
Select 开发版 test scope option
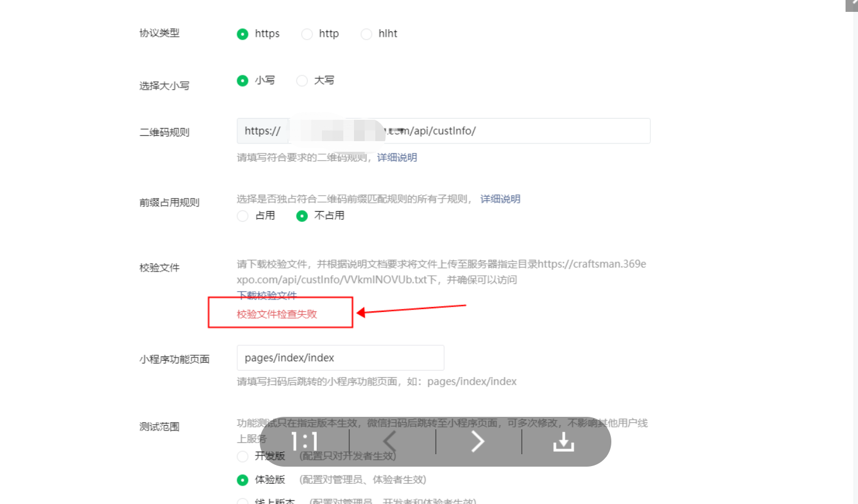pos(243,456)
